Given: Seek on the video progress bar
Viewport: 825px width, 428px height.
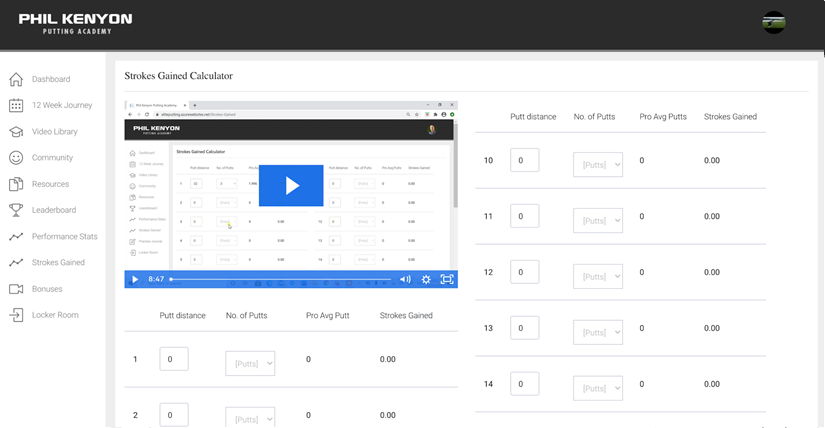Looking at the screenshot, I should point(280,280).
